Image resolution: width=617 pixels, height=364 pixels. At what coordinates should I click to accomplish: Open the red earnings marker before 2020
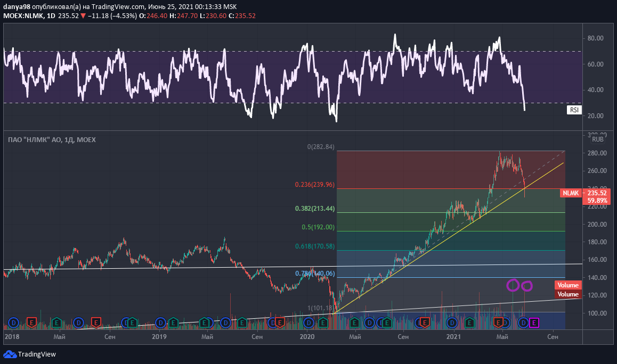coord(279,322)
